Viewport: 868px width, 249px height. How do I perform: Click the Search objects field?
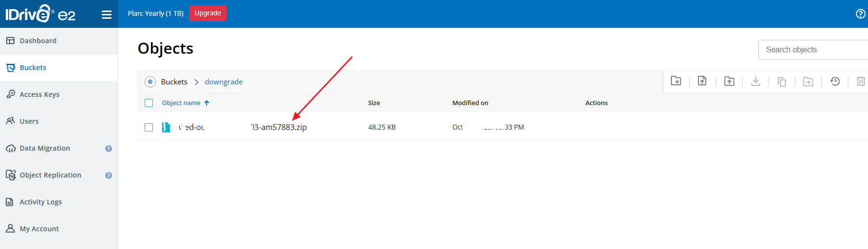pos(812,50)
